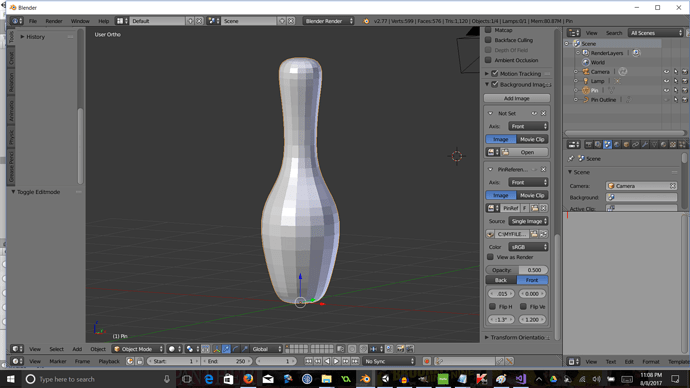Open the World properties tab icon

(617, 144)
